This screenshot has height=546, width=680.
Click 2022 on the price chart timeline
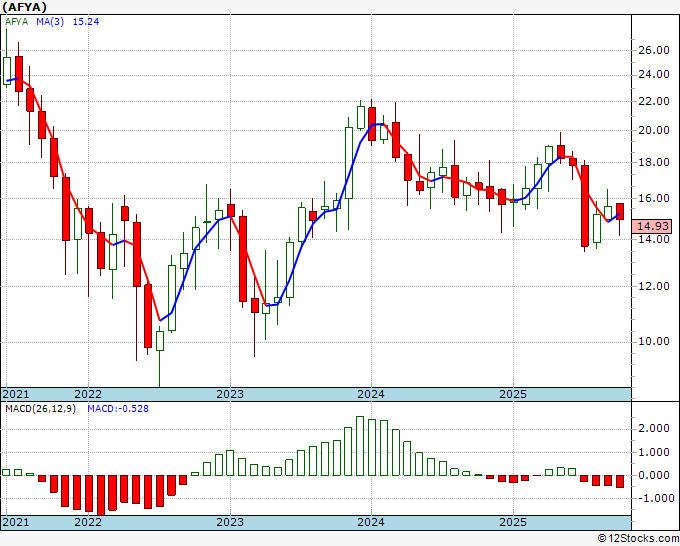[x=88, y=394]
